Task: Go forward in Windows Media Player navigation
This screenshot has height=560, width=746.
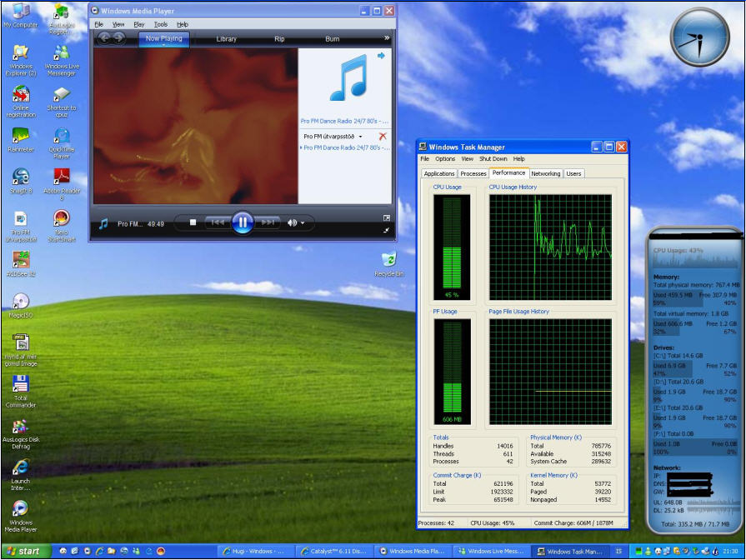Action: [x=119, y=38]
